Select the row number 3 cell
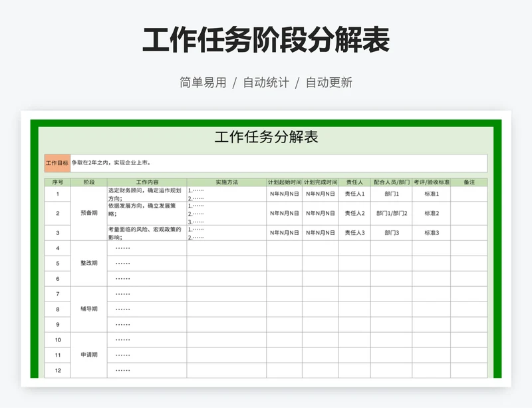The height and width of the screenshot is (408, 532). pyautogui.click(x=57, y=233)
